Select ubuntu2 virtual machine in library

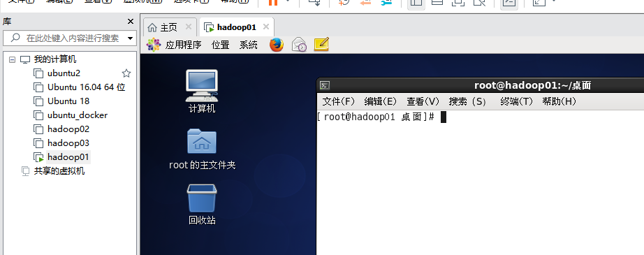point(64,73)
